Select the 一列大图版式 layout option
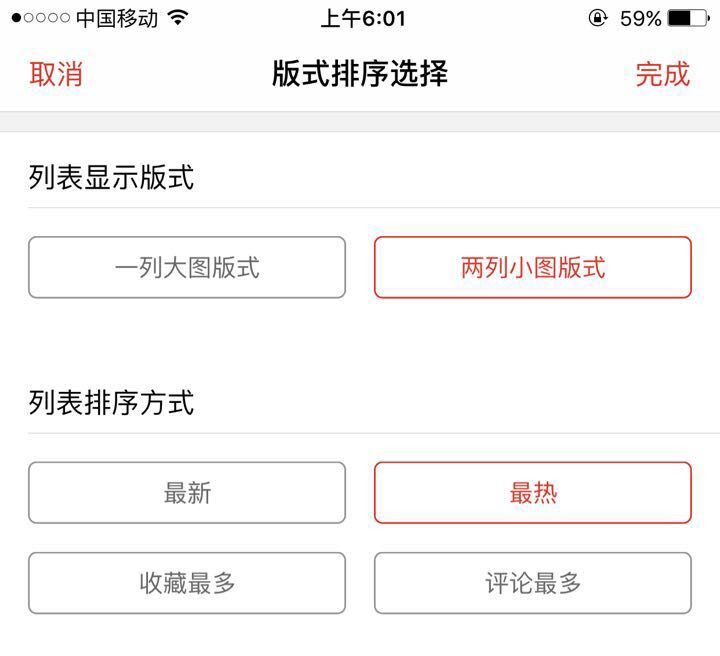The width and height of the screenshot is (720, 656). (x=187, y=267)
